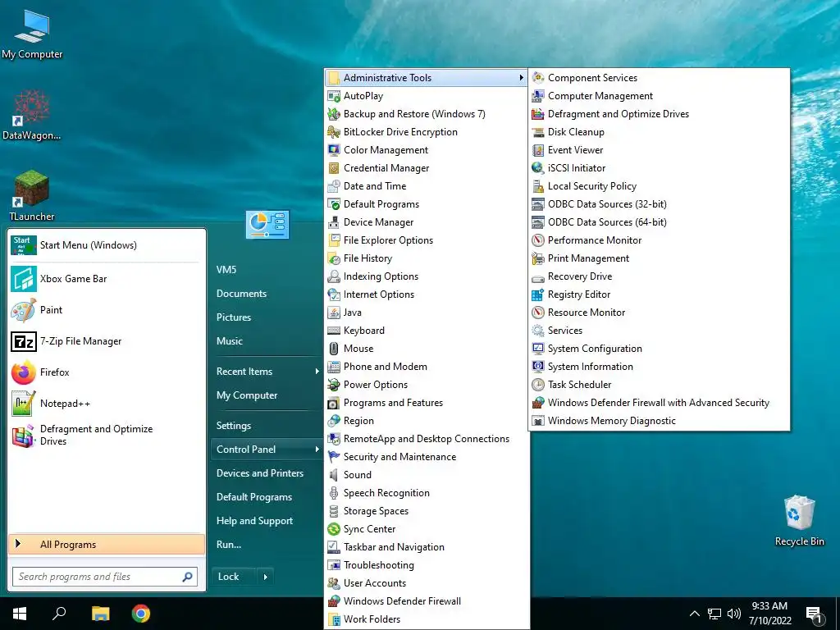Click the DataWagon desktop shortcut

32,115
